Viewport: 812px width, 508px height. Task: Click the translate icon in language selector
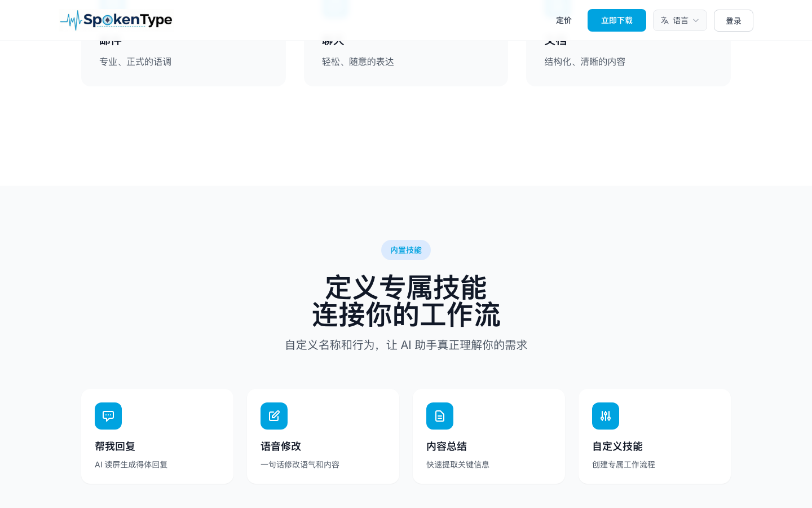coord(665,20)
